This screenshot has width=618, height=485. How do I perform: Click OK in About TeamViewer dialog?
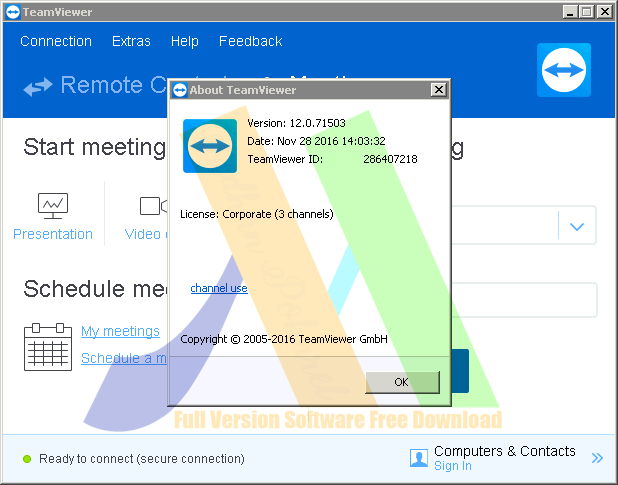(x=402, y=382)
